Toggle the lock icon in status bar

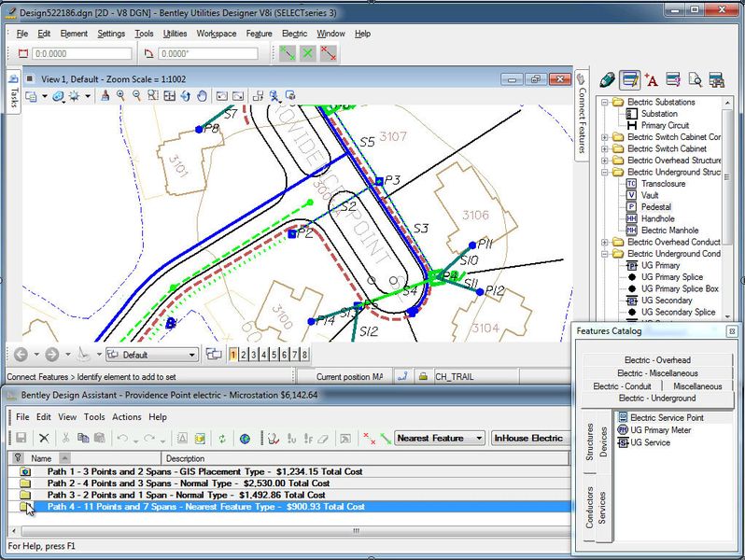(x=424, y=377)
